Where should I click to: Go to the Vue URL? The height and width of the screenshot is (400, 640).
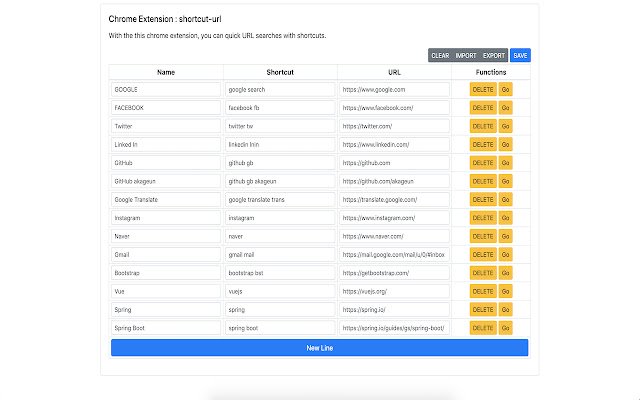click(x=505, y=291)
